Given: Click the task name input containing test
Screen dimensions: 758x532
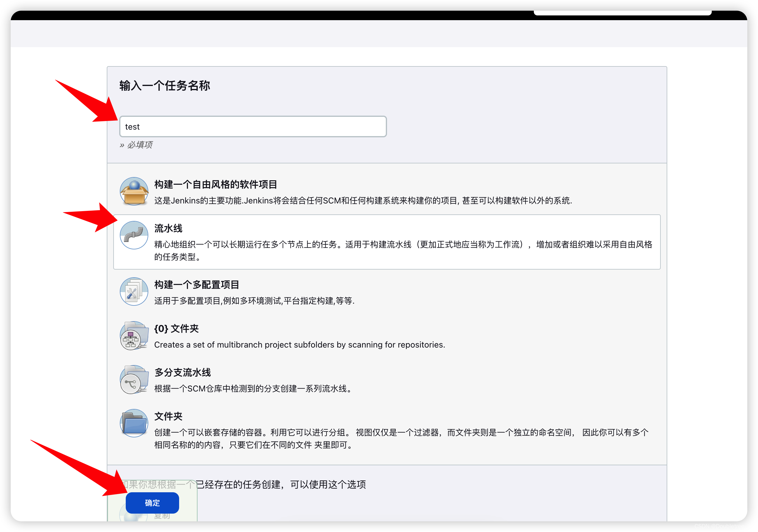Looking at the screenshot, I should [x=253, y=127].
